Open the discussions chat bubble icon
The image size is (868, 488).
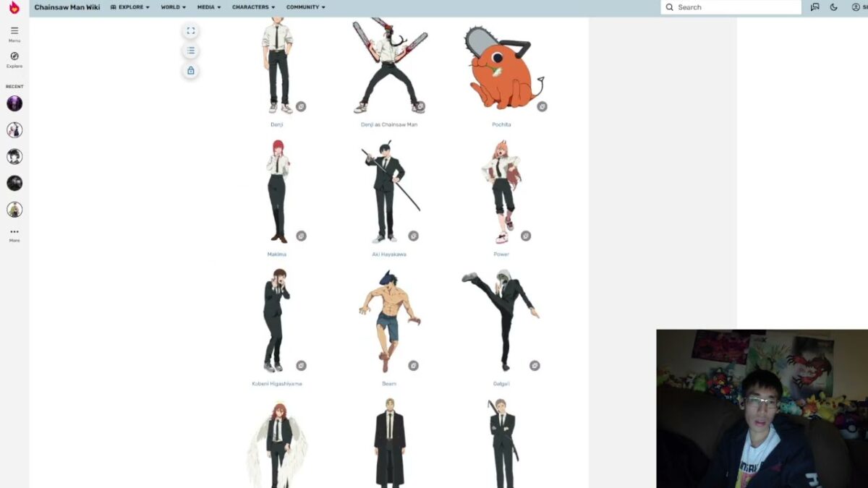[x=815, y=7]
